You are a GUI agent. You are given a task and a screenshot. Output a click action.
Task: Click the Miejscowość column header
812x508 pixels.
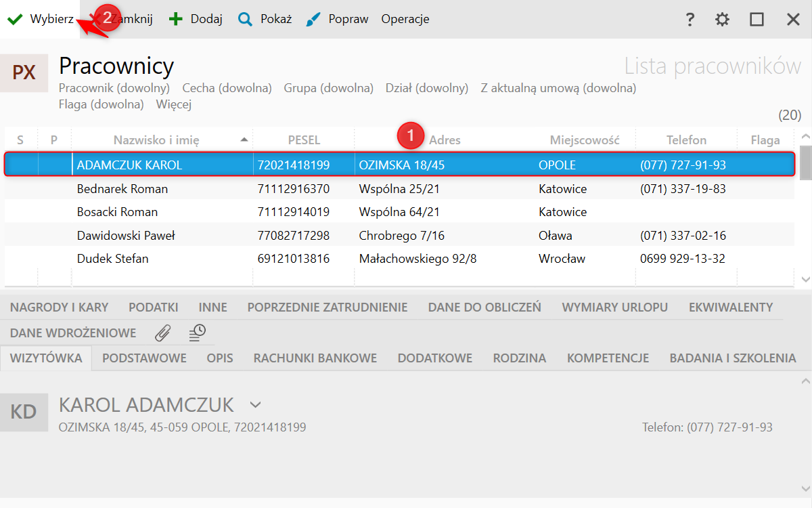[585, 140]
